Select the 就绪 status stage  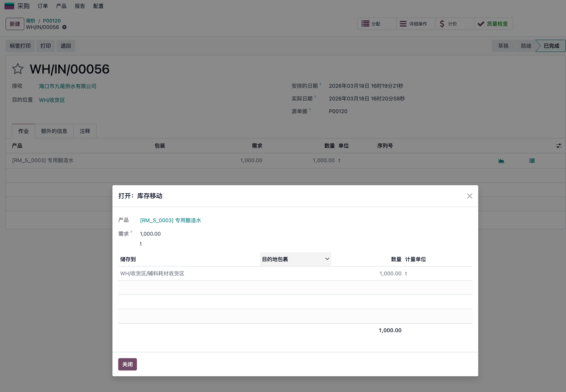526,46
